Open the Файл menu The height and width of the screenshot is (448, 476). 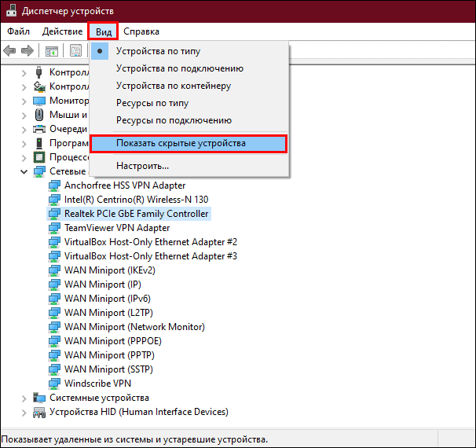click(19, 31)
